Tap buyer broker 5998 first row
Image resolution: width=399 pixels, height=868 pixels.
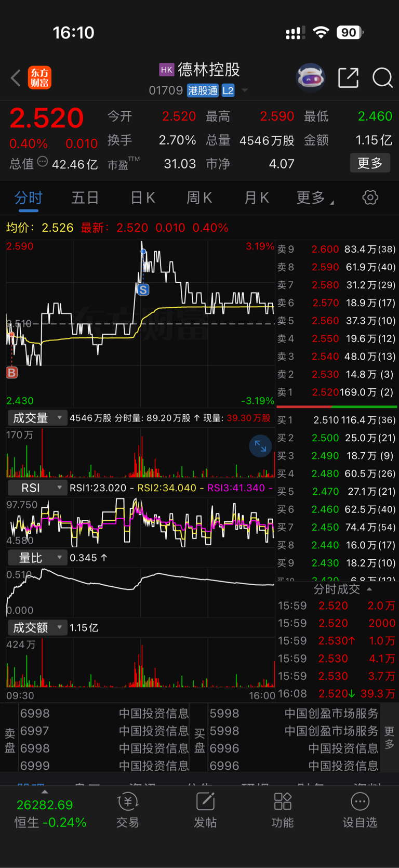pos(294,714)
